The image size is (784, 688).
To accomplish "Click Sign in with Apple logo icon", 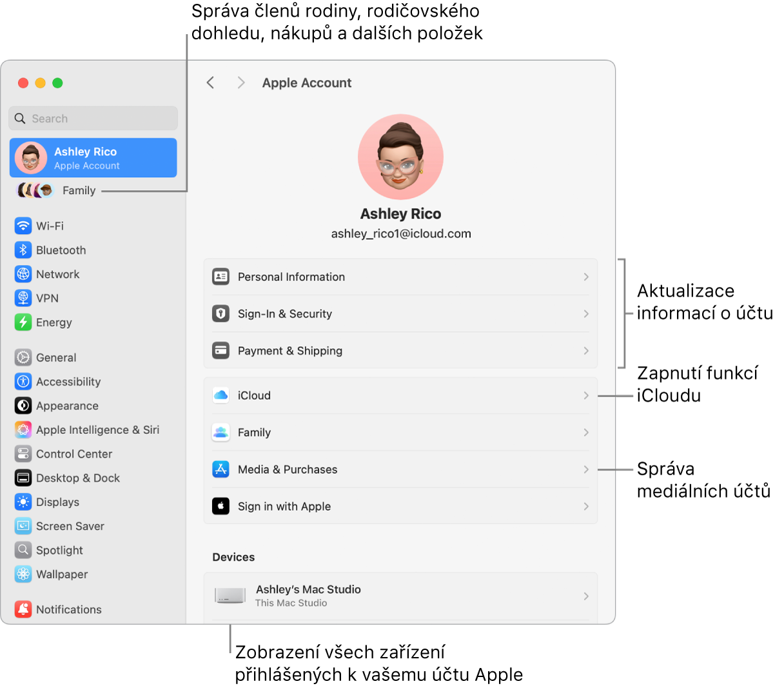I will coord(220,506).
